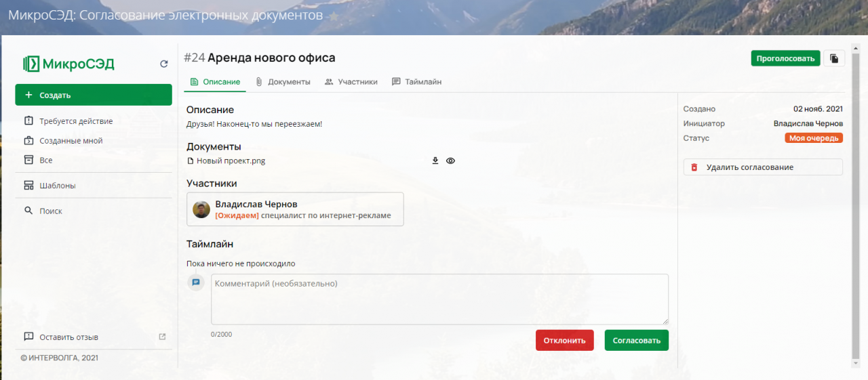Click the Все archive box icon
The height and width of the screenshot is (380, 868).
pos(28,161)
